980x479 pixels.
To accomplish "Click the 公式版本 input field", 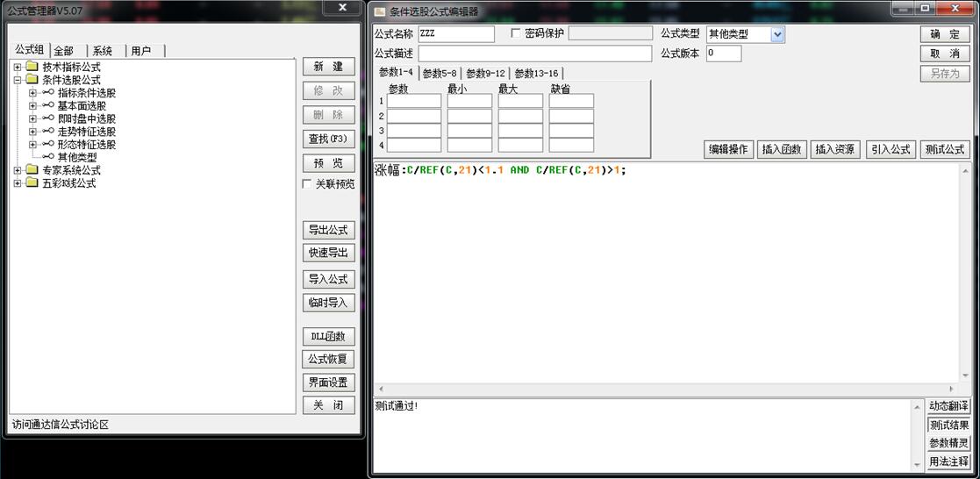I will 724,54.
